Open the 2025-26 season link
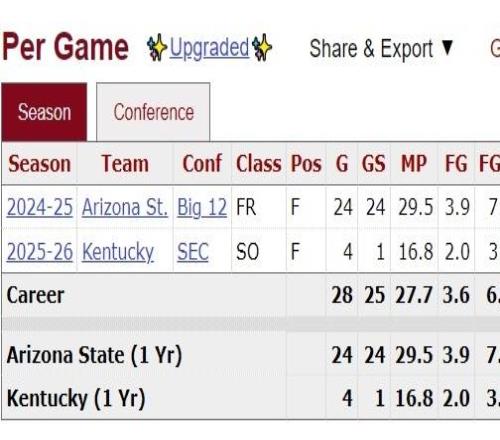The image size is (500, 440). tap(40, 252)
